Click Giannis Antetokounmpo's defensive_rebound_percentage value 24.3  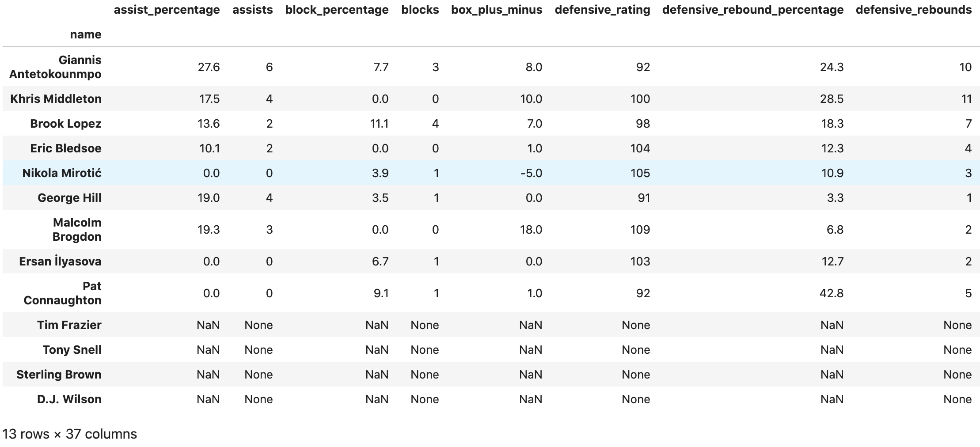coord(832,67)
